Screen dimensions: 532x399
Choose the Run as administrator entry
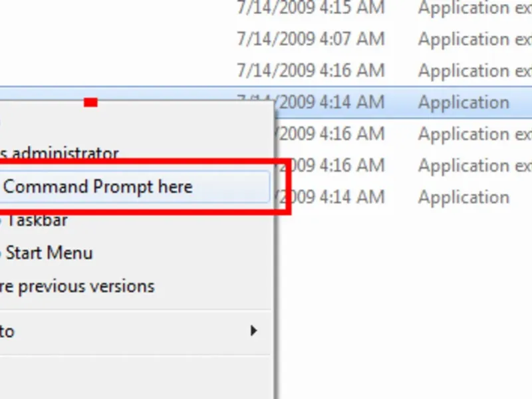(x=59, y=154)
